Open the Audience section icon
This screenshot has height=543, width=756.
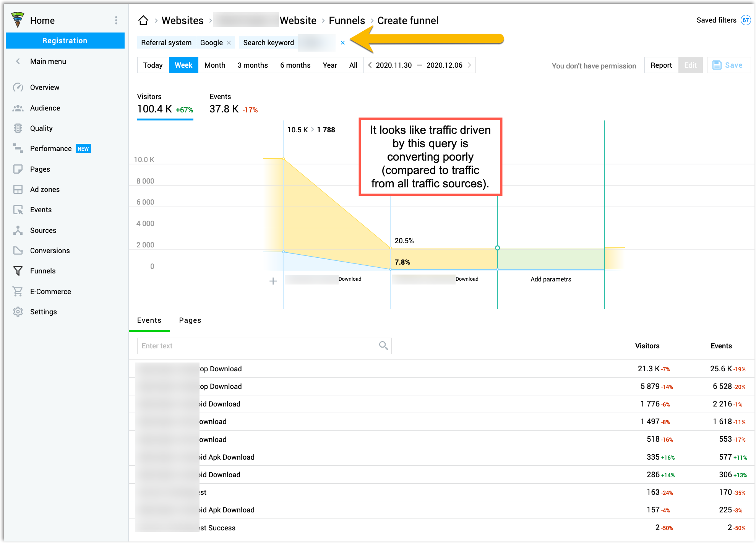pyautogui.click(x=18, y=108)
